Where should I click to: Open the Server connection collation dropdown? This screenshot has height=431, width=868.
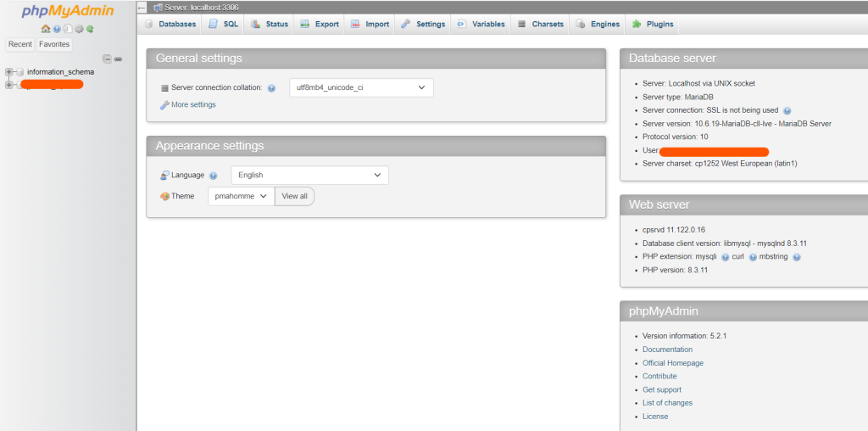tap(361, 87)
